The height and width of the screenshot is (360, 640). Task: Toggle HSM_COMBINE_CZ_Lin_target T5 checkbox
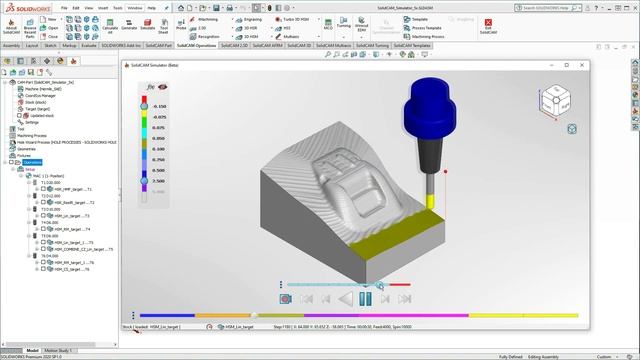click(x=43, y=249)
